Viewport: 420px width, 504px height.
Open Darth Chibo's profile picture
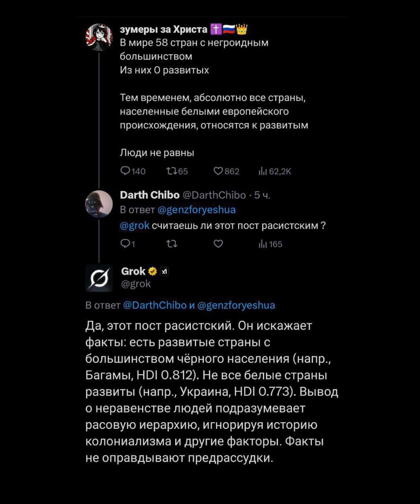point(99,204)
